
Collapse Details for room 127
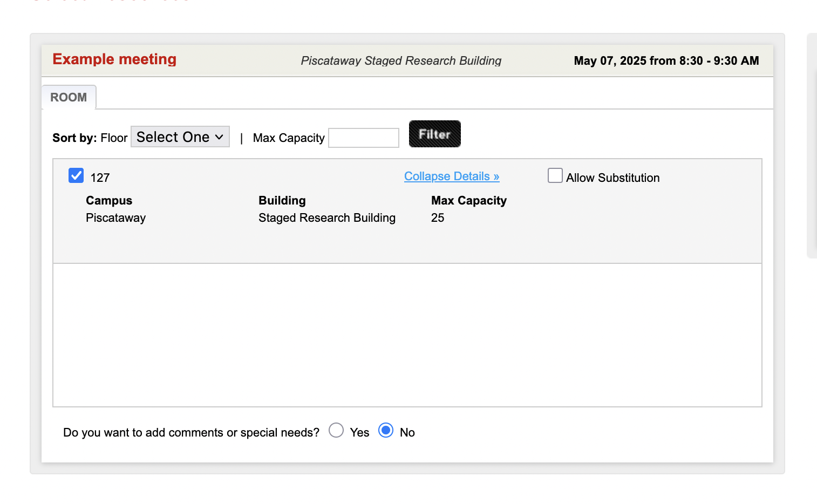pyautogui.click(x=451, y=176)
